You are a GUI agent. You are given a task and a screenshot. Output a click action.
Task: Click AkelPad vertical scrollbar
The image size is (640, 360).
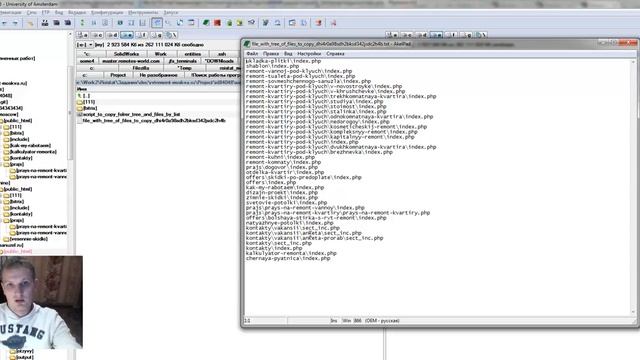tap(633, 187)
